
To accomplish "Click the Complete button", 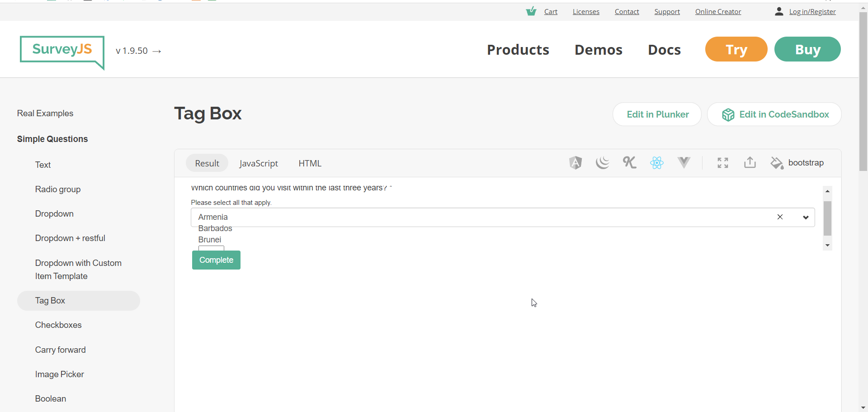I will pos(216,260).
